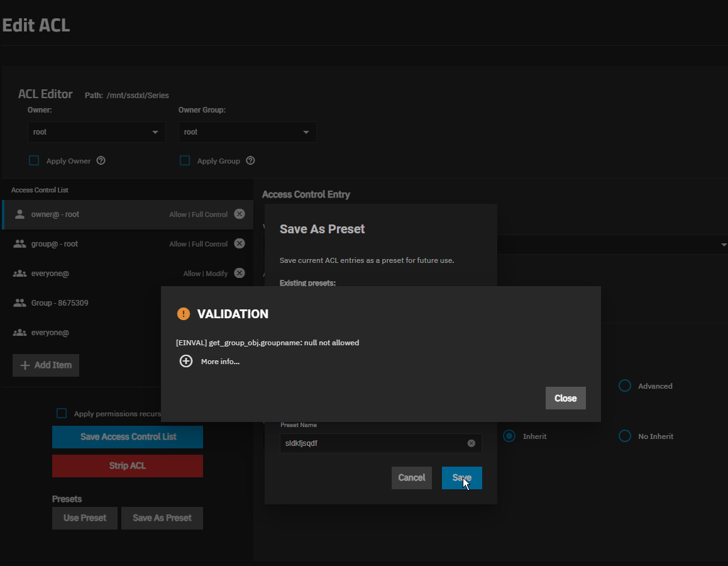Image resolution: width=728 pixels, height=566 pixels.
Task: Select the group@ - root list entry
Action: [x=128, y=244]
